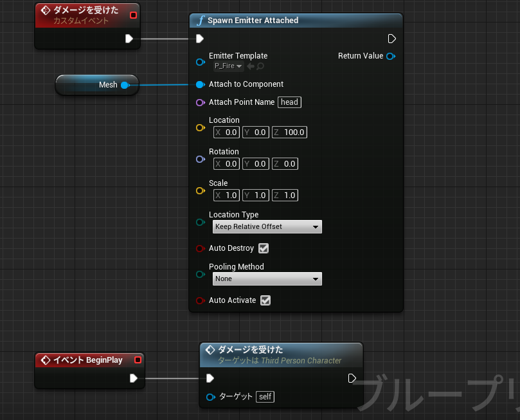Image resolution: width=520 pixels, height=420 pixels.
Task: Click the Pooling Method enum pin
Action: coord(201,275)
